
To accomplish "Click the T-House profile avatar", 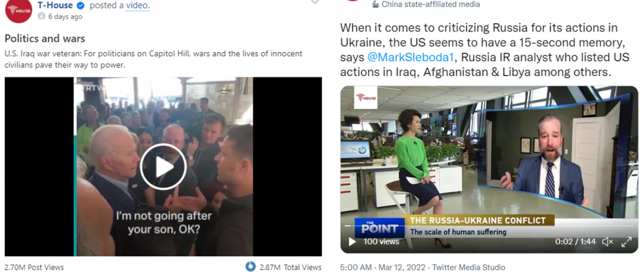I will coord(18,10).
